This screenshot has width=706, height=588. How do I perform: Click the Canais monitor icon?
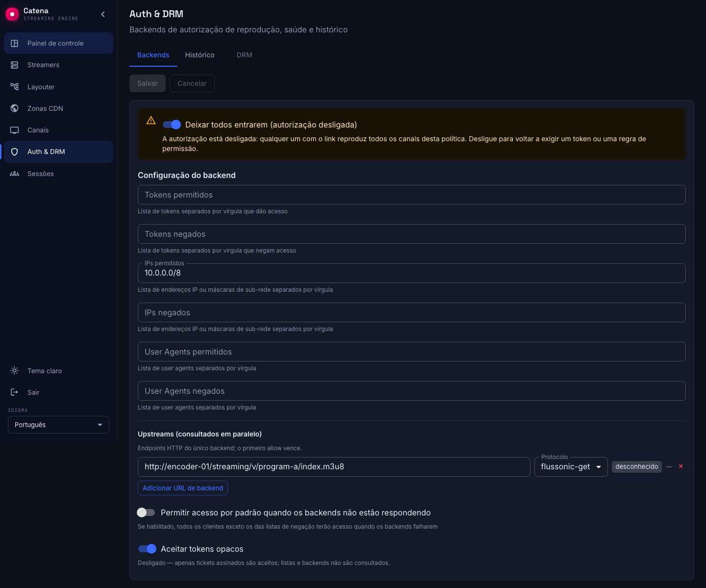pyautogui.click(x=15, y=130)
